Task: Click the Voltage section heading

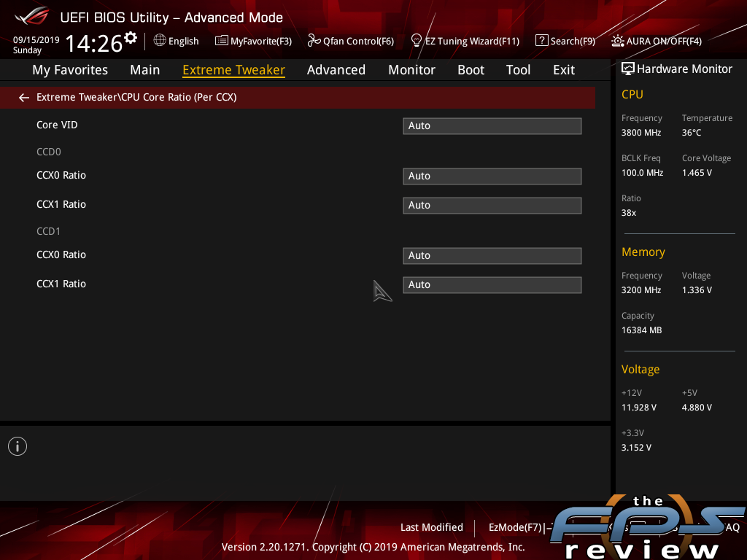Action: 640,370
